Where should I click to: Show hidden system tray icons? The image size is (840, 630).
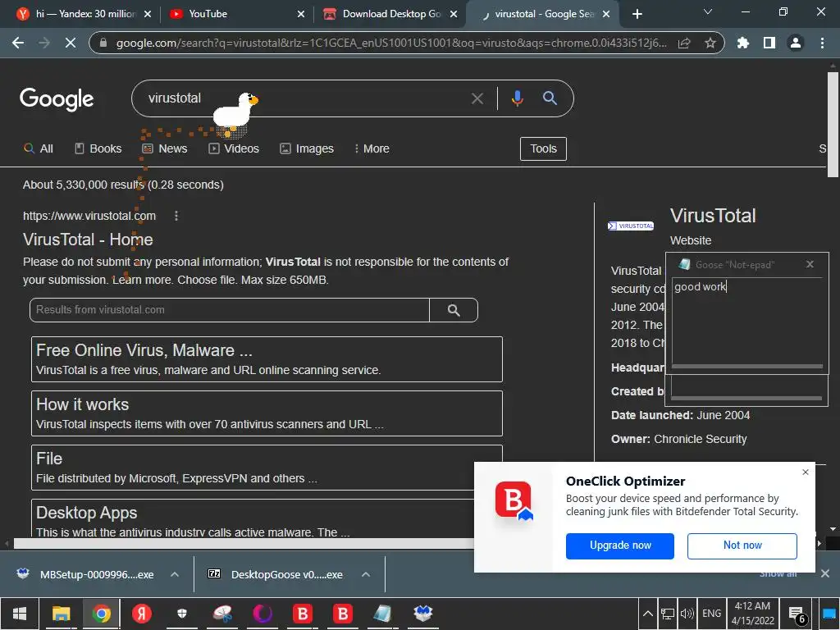[648, 614]
